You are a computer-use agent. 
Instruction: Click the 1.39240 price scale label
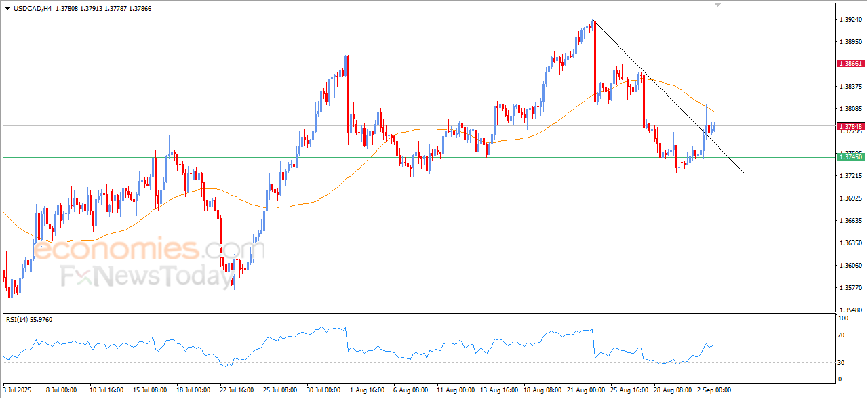point(850,20)
